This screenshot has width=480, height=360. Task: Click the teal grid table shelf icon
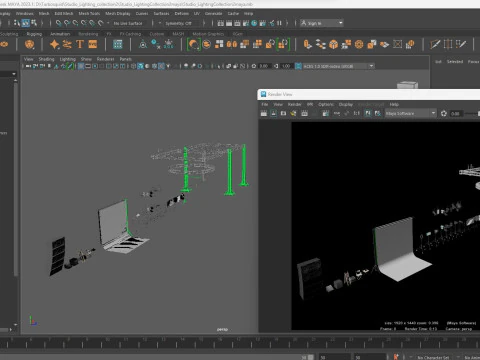[118, 44]
